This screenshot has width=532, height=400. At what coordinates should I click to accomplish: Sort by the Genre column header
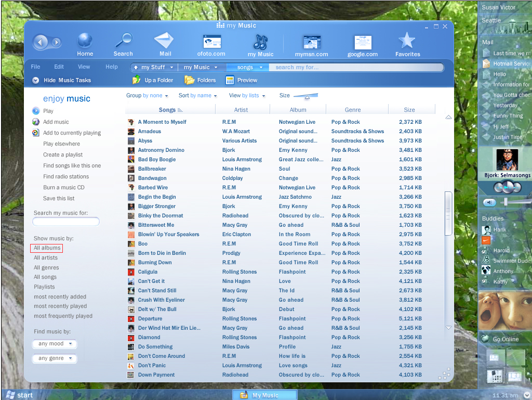pyautogui.click(x=353, y=110)
